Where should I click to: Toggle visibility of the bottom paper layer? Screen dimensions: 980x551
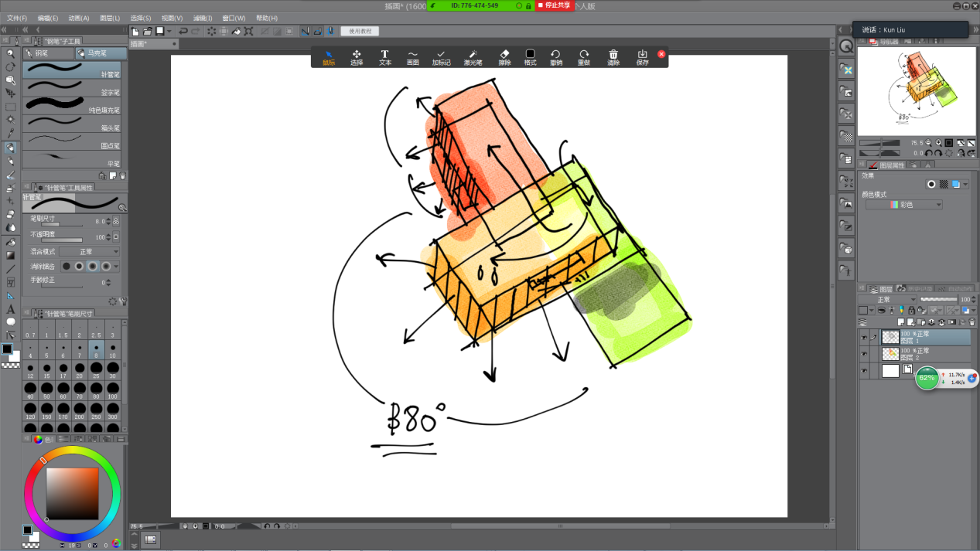[863, 371]
